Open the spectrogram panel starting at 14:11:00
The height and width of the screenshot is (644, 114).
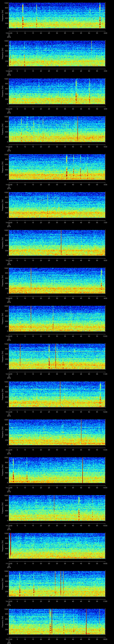[x=57, y=394]
